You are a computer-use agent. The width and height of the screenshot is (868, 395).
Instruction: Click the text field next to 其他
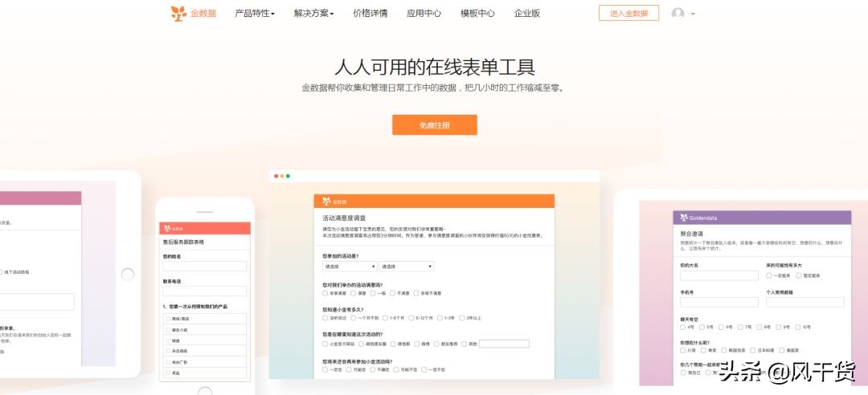(x=504, y=344)
